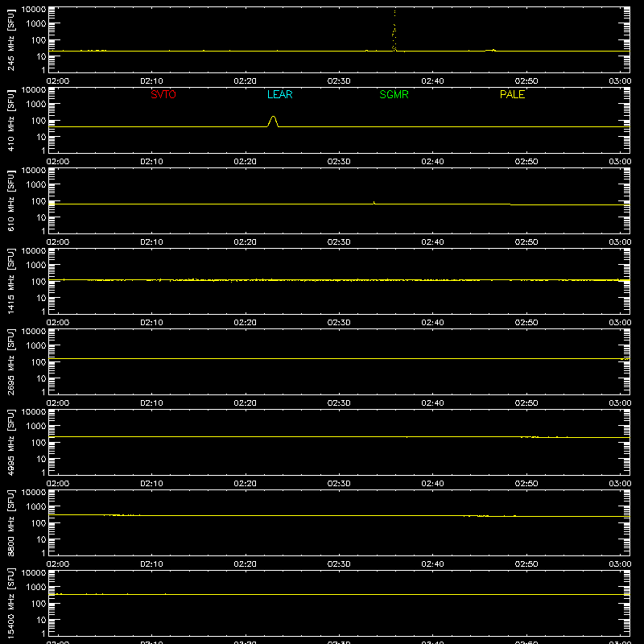Click 02:50 under the 1415 MHz plot
The image size is (644, 644).
[526, 323]
